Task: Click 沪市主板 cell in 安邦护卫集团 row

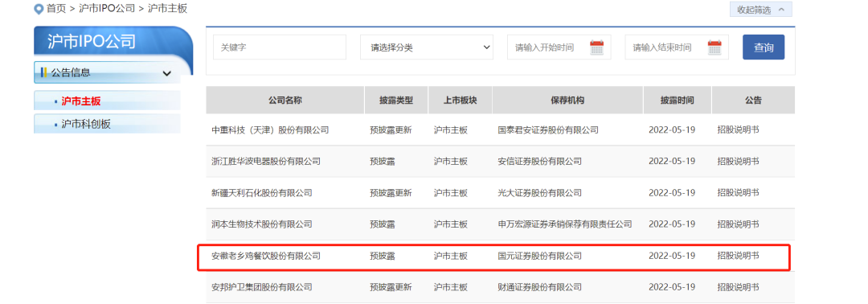Action: (451, 287)
